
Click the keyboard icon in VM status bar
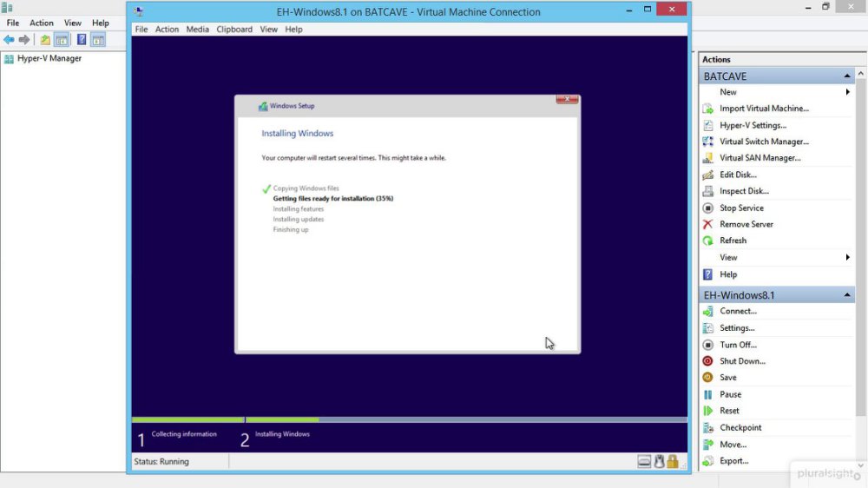click(x=644, y=461)
